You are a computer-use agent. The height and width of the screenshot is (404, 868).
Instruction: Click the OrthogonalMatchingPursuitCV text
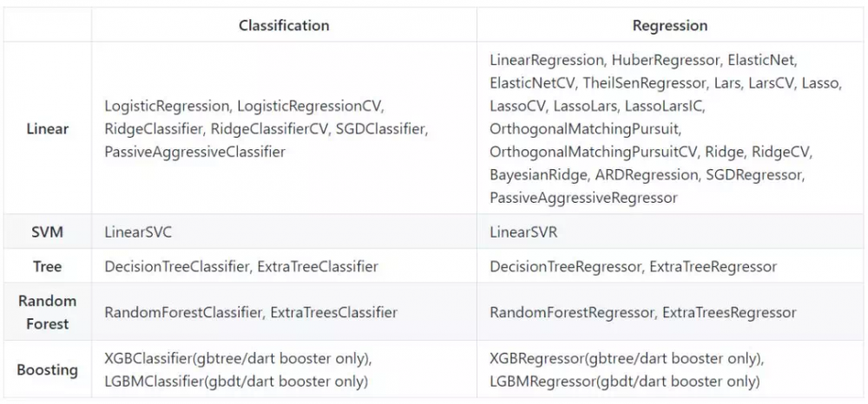tap(594, 152)
